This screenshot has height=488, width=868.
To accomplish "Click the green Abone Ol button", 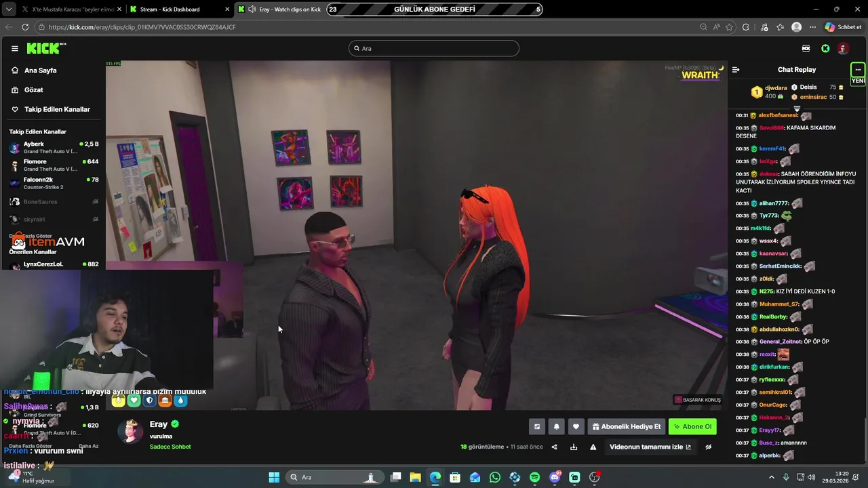I will [x=692, y=426].
